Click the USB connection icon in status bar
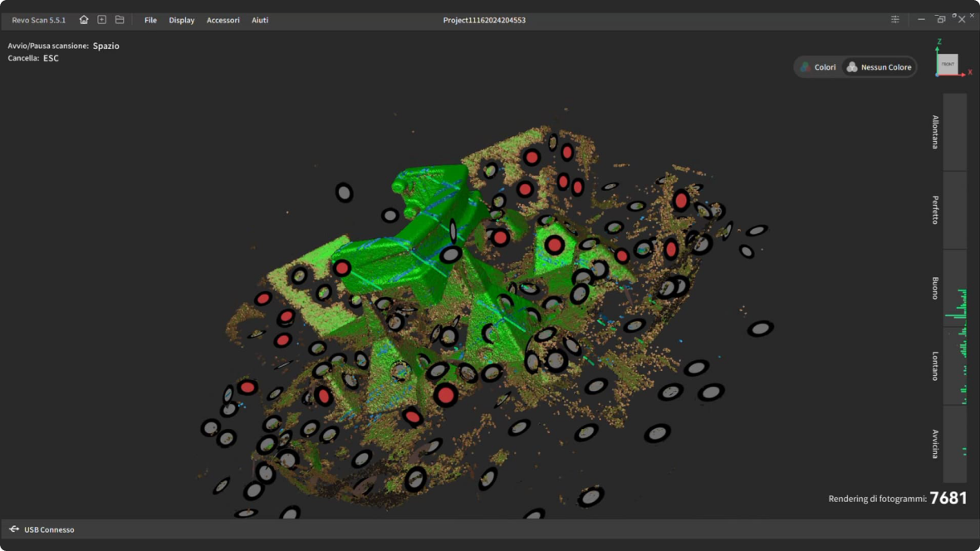980x551 pixels. click(14, 529)
